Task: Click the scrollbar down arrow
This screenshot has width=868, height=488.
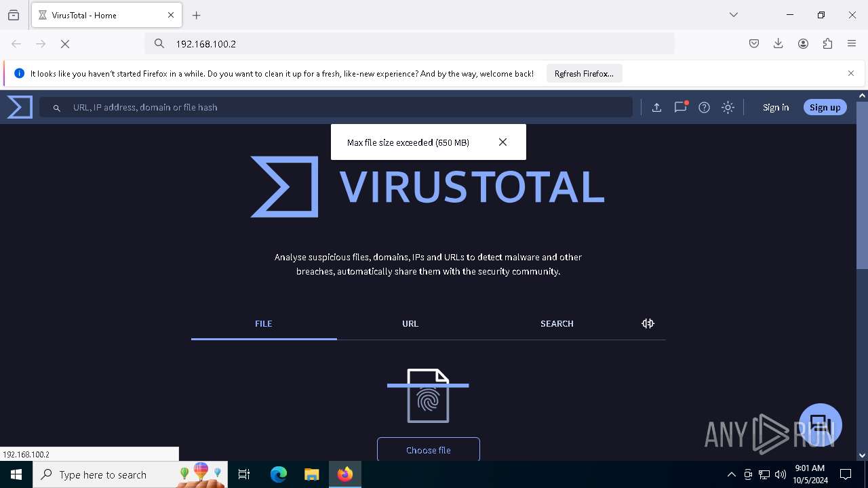Action: 862,455
